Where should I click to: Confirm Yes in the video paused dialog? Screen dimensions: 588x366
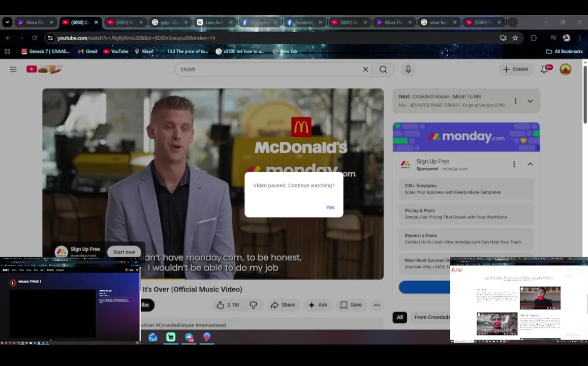pyautogui.click(x=330, y=207)
